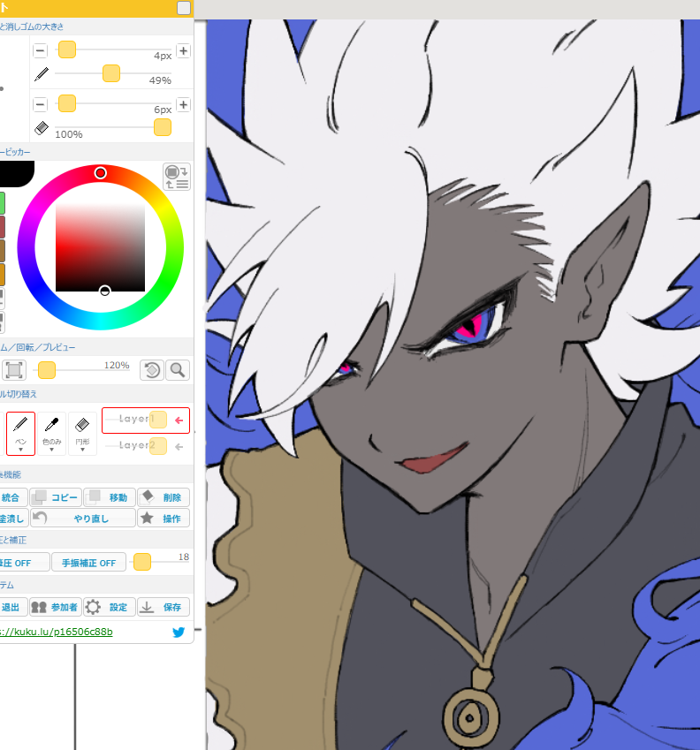
Task: Toggle 手振補正 OFF stabilizer
Action: (x=88, y=563)
